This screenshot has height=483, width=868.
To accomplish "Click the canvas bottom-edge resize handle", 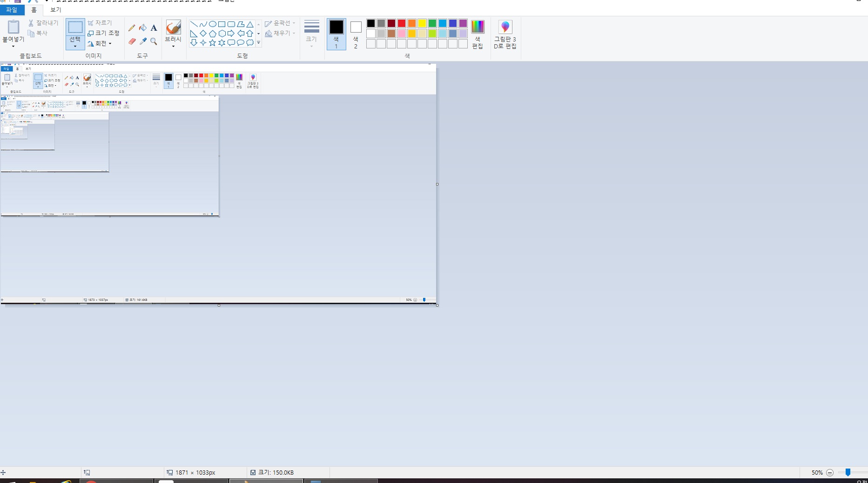I will (x=219, y=305).
